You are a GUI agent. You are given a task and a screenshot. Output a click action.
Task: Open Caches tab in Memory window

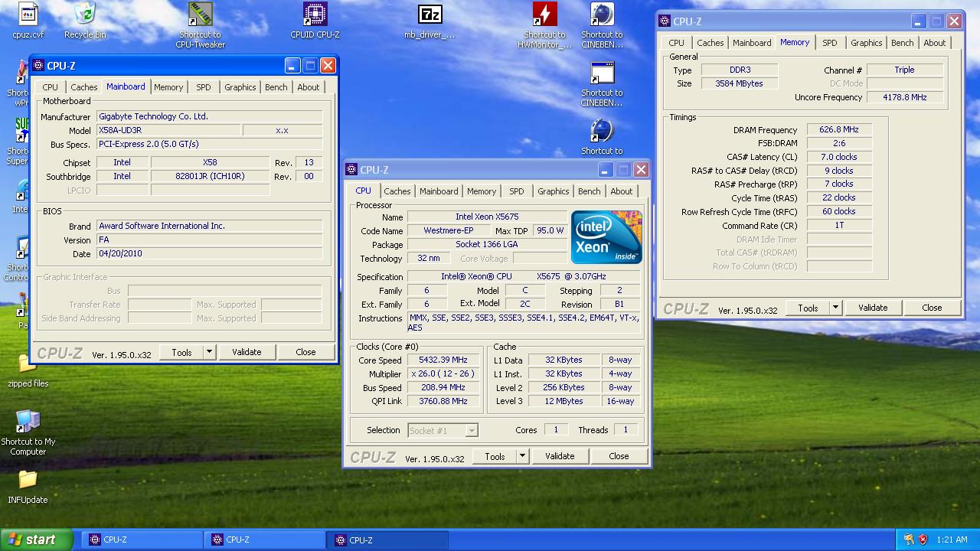click(x=710, y=43)
